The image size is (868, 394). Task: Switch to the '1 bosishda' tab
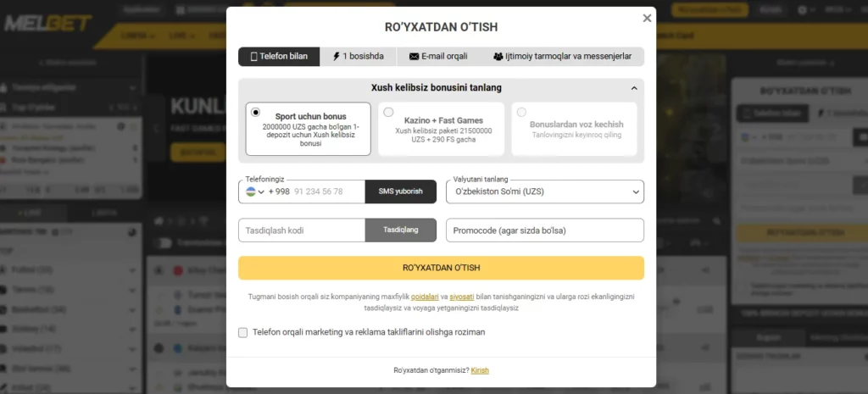(x=359, y=57)
